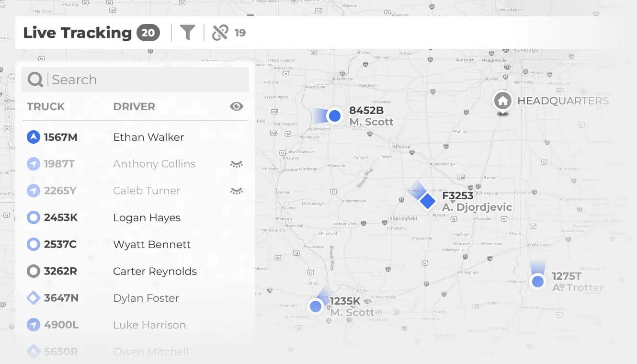This screenshot has width=637, height=364.
Task: Click the HEADQUARTERS map label
Action: [x=563, y=101]
